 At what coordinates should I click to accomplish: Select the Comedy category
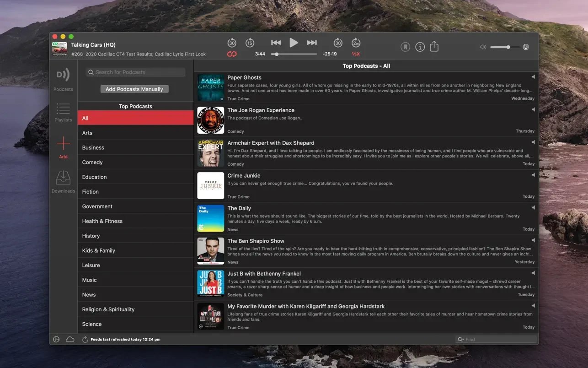(x=92, y=162)
